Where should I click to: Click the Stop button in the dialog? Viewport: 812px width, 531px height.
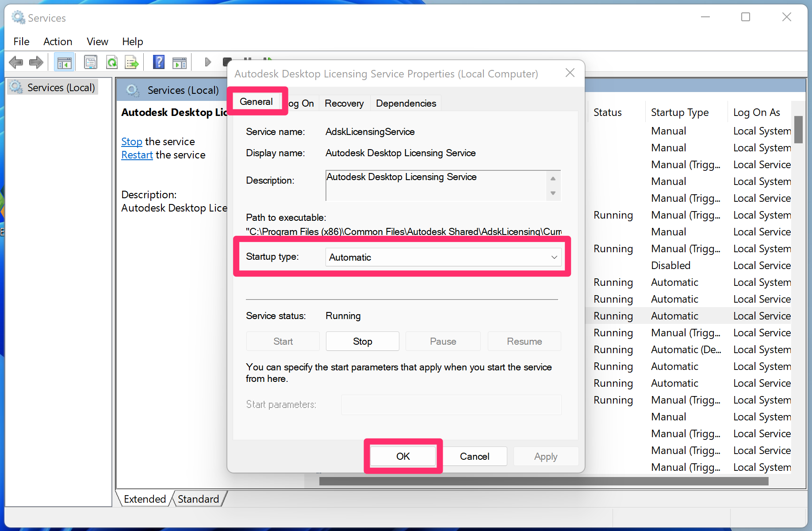[x=362, y=341]
